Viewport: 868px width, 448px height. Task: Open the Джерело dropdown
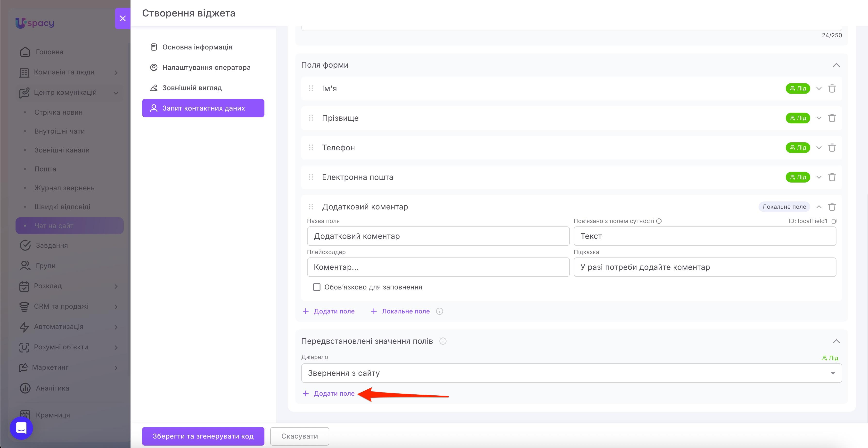572,373
